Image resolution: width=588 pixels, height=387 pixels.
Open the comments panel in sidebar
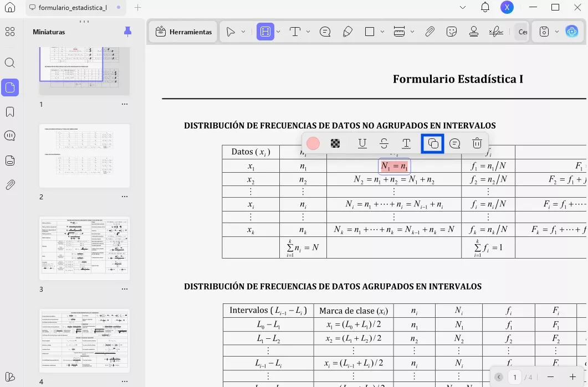10,136
